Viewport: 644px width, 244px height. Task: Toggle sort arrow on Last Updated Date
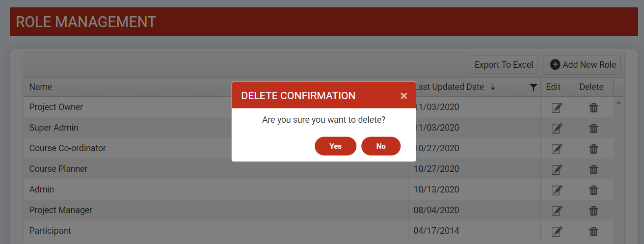click(x=493, y=87)
